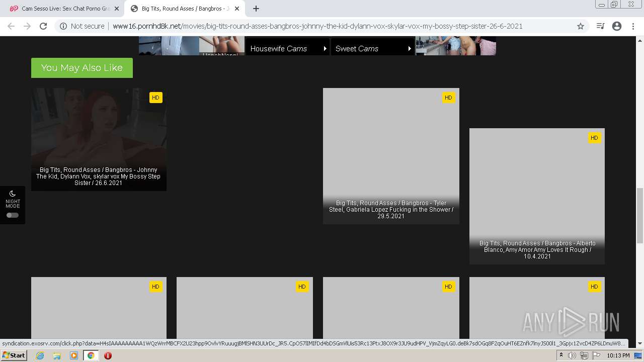
Task: Click the red Opera-style taskbar icon
Action: pos(108,355)
